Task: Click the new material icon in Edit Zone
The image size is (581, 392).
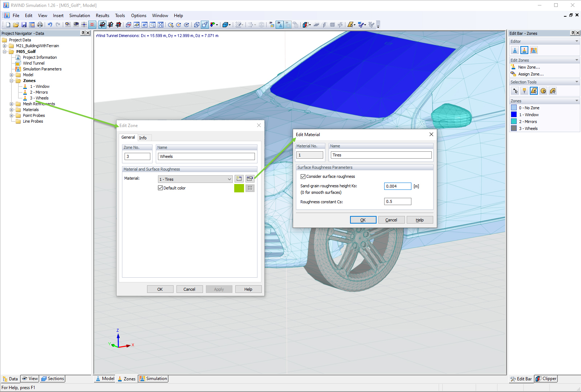Action: (239, 179)
